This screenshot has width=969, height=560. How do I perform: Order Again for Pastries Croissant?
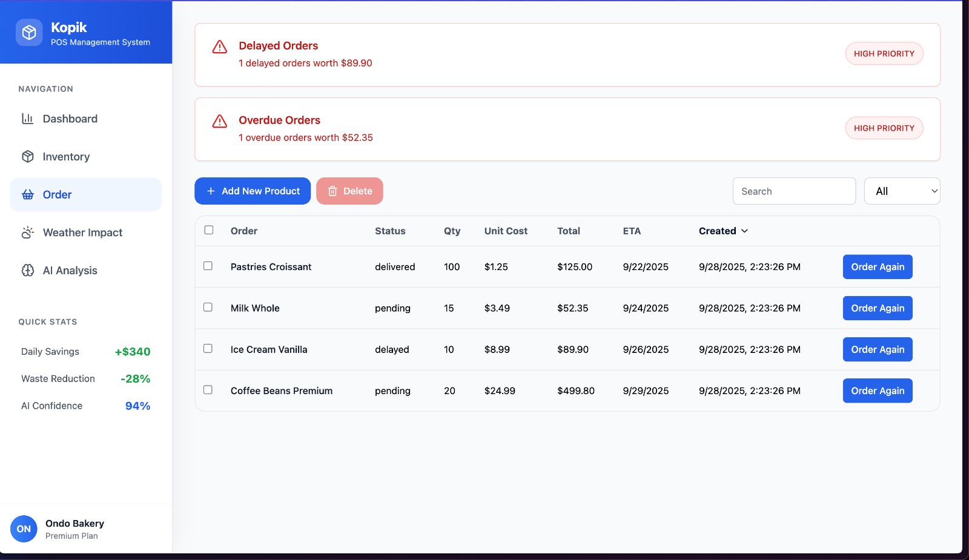(x=878, y=267)
